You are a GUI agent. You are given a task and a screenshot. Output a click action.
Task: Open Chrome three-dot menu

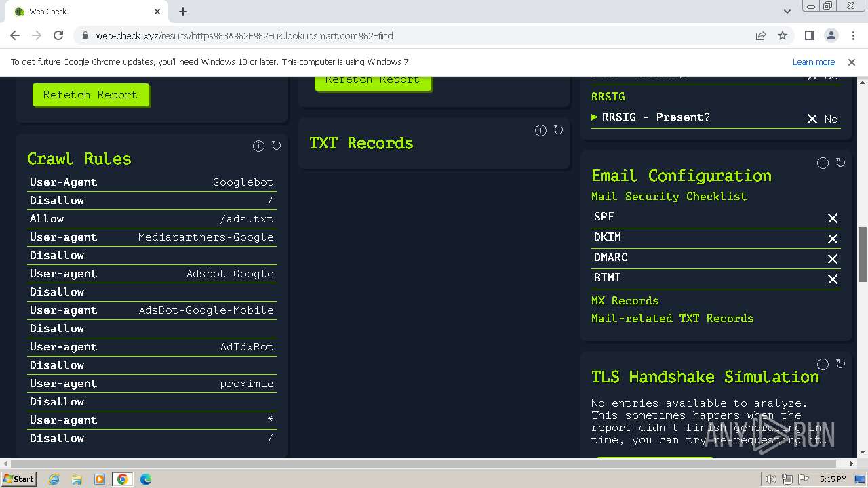pos(852,35)
